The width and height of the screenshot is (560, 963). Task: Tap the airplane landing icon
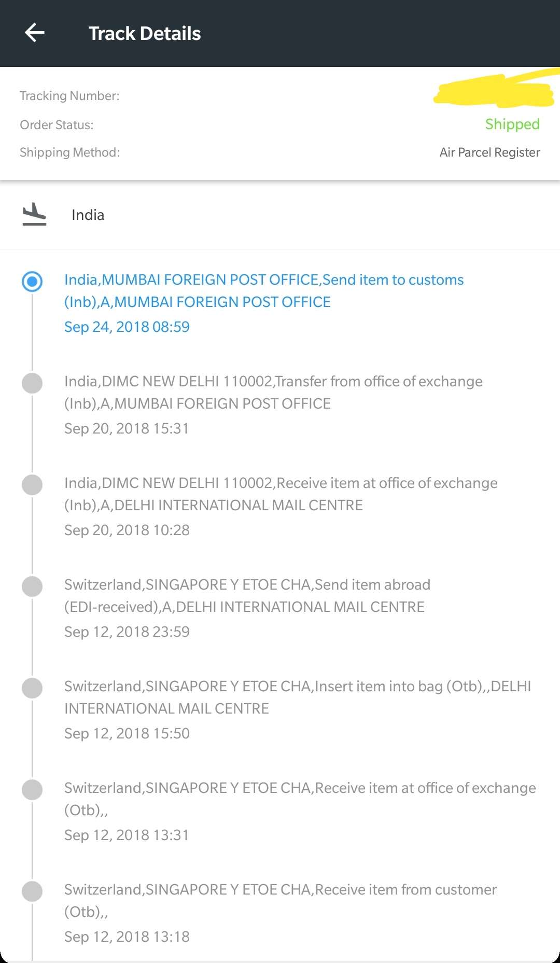pos(34,214)
